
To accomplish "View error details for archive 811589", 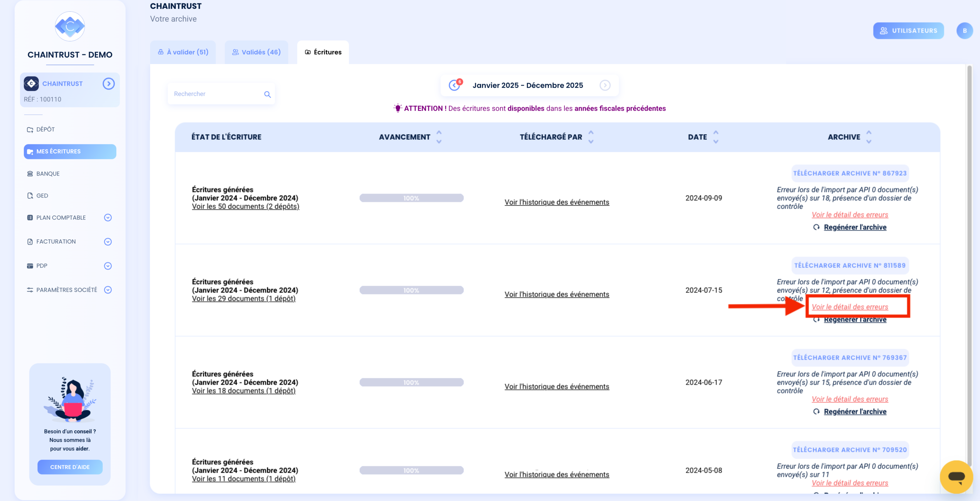I will [850, 307].
